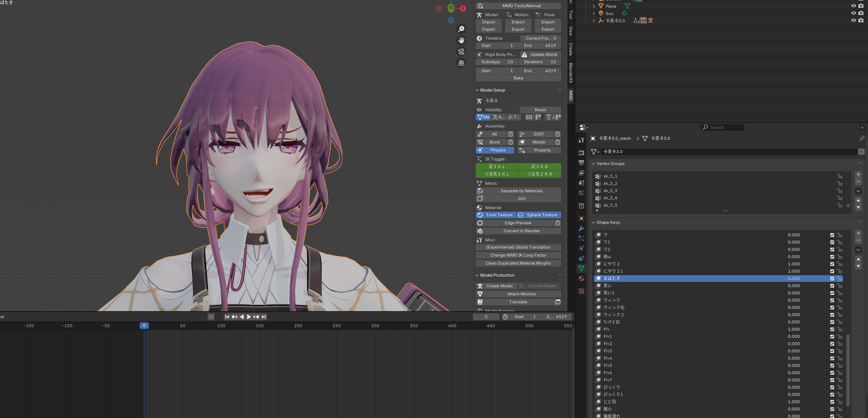Toggle the 足ＩＫ.L IK button
Screen dimensions: 868x418
tap(496, 166)
